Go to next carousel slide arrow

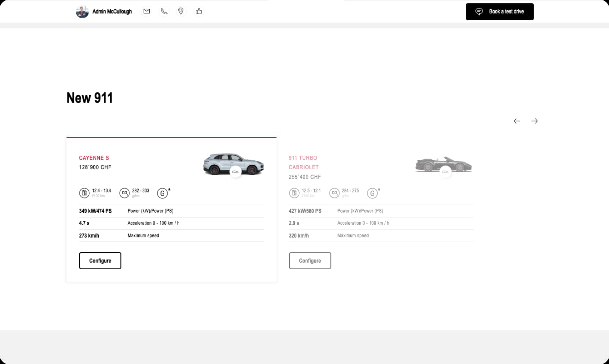(x=534, y=121)
